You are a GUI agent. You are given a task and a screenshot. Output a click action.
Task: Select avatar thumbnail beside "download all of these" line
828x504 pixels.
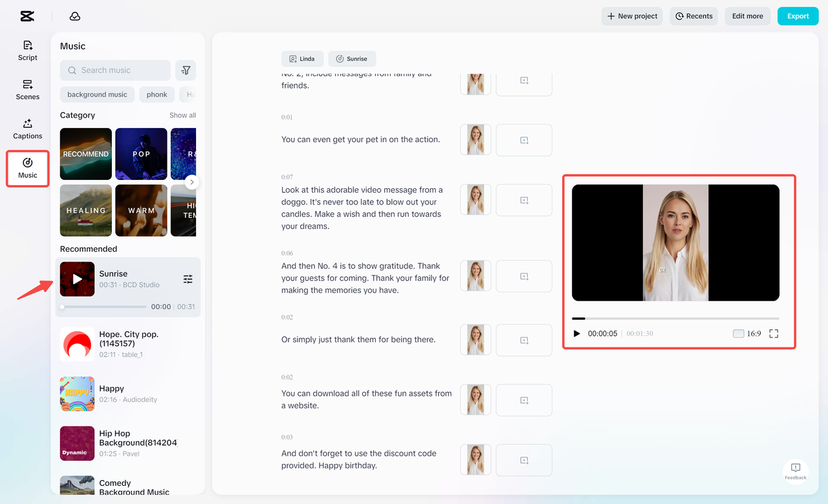pos(475,400)
